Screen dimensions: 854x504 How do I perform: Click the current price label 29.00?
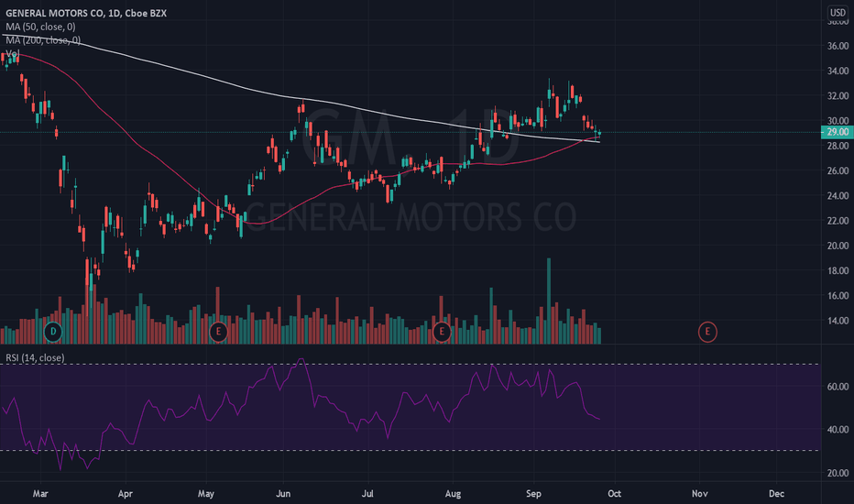838,132
